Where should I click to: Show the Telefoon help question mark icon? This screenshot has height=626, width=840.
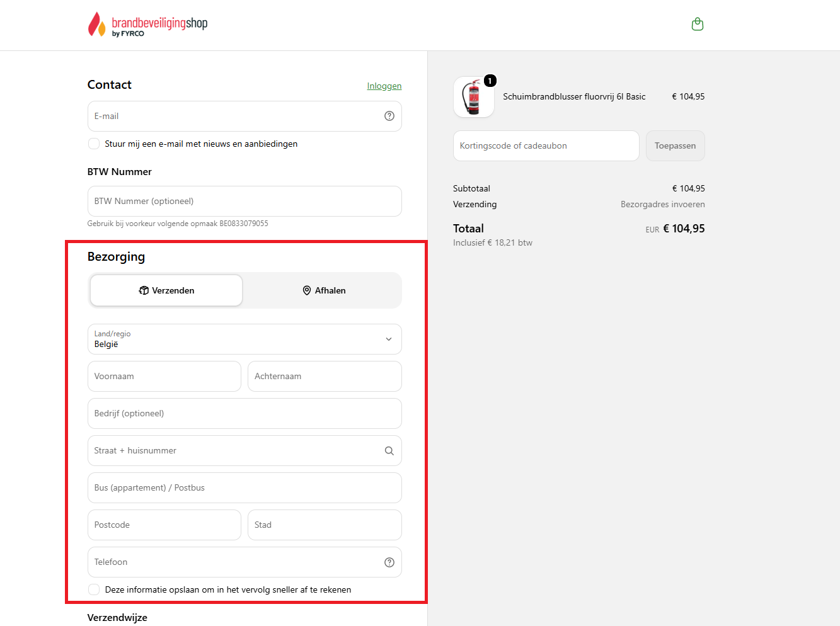point(389,562)
